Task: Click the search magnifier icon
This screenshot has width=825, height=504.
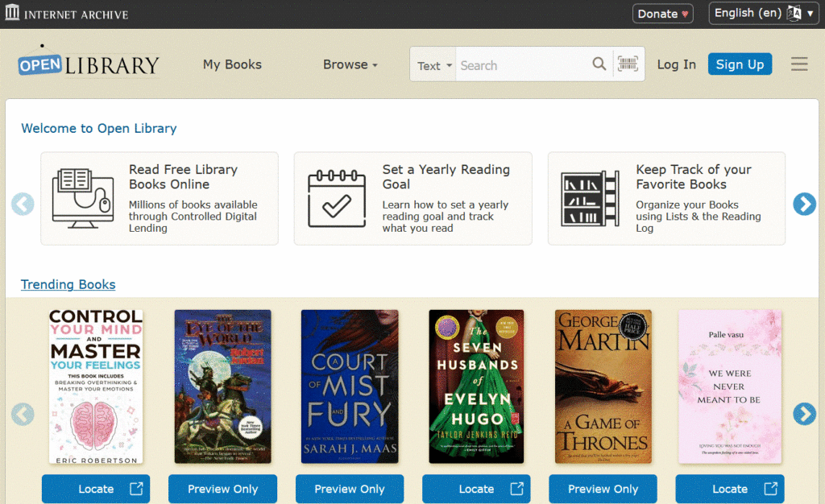Action: click(599, 64)
